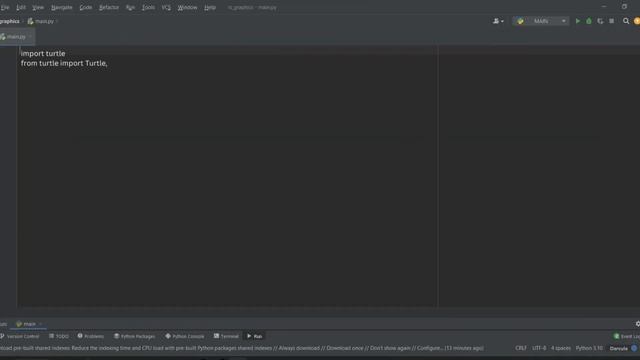The width and height of the screenshot is (640, 360).
Task: Open run tool window settings gear
Action: pyautogui.click(x=638, y=324)
